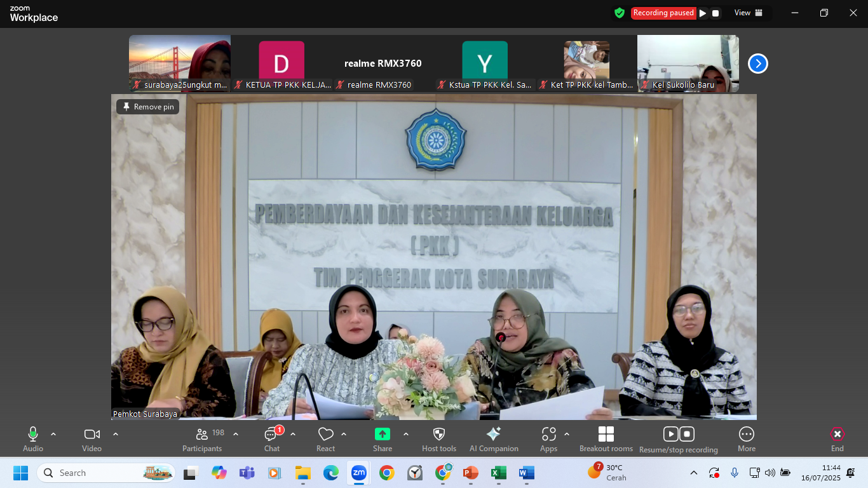
Task: Select the Ket TP PKK kel Tamb... participant tile
Action: pyautogui.click(x=587, y=64)
